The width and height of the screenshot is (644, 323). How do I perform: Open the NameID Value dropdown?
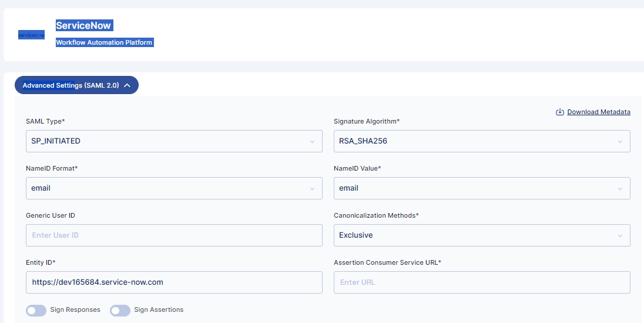(482, 188)
